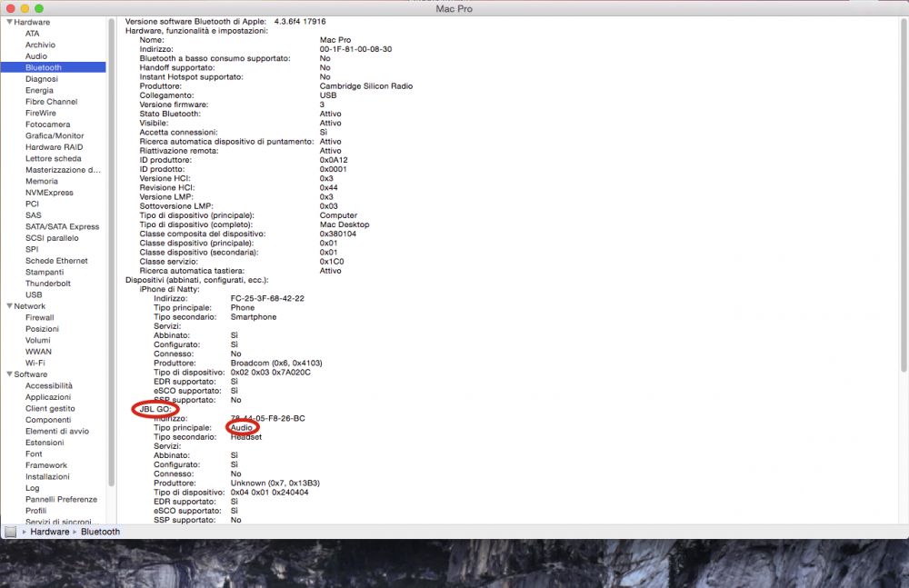Open NVMExpress entry

pyautogui.click(x=49, y=193)
